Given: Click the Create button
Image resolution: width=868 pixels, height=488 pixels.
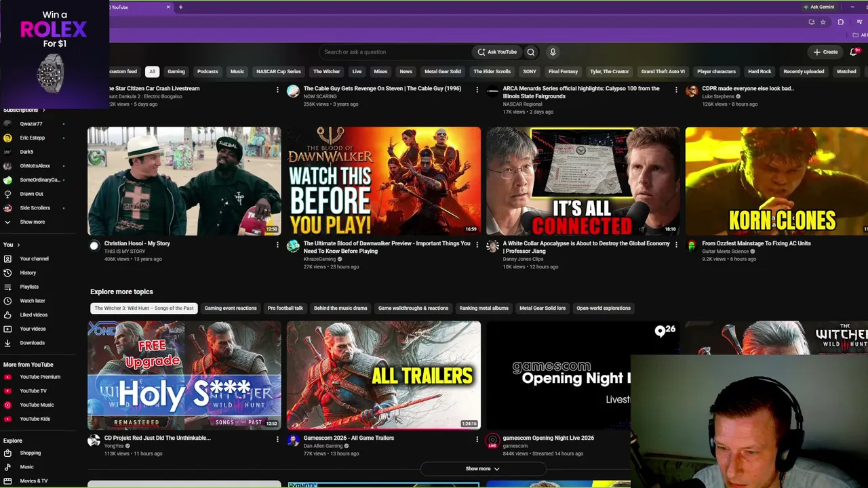Looking at the screenshot, I should click(x=826, y=52).
